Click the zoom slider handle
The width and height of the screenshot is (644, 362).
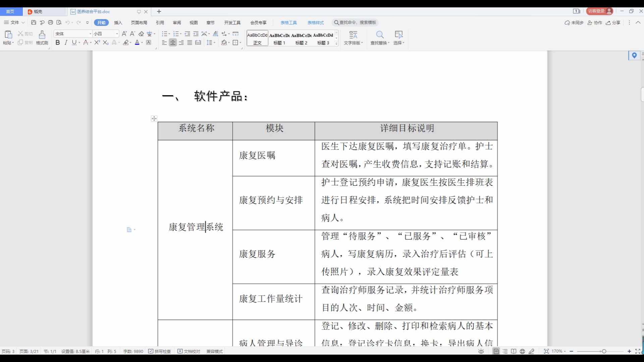pyautogui.click(x=604, y=351)
